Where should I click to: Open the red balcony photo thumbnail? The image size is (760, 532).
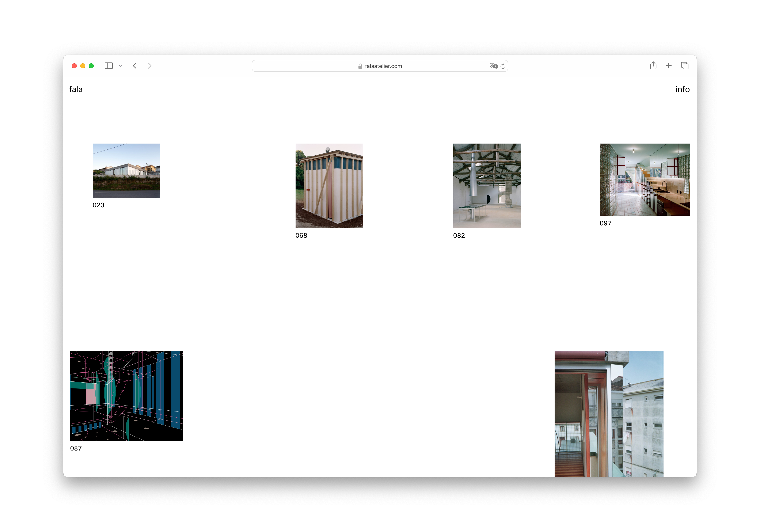tap(609, 414)
